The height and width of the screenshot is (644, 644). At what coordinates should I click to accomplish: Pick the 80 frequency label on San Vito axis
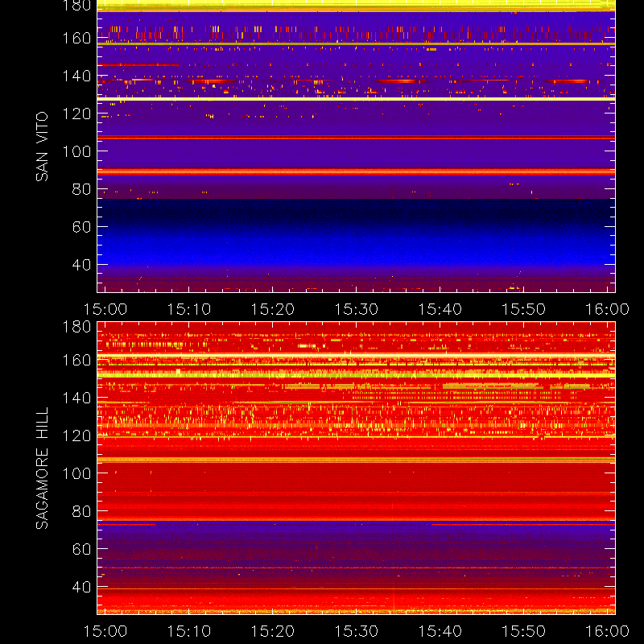[82, 189]
